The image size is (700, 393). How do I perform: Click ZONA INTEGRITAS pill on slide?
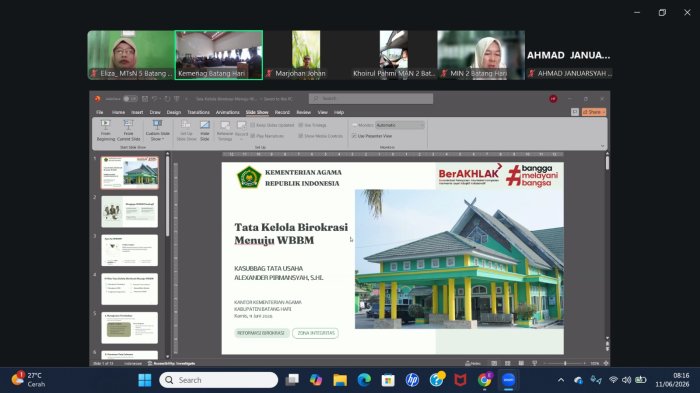pos(316,333)
